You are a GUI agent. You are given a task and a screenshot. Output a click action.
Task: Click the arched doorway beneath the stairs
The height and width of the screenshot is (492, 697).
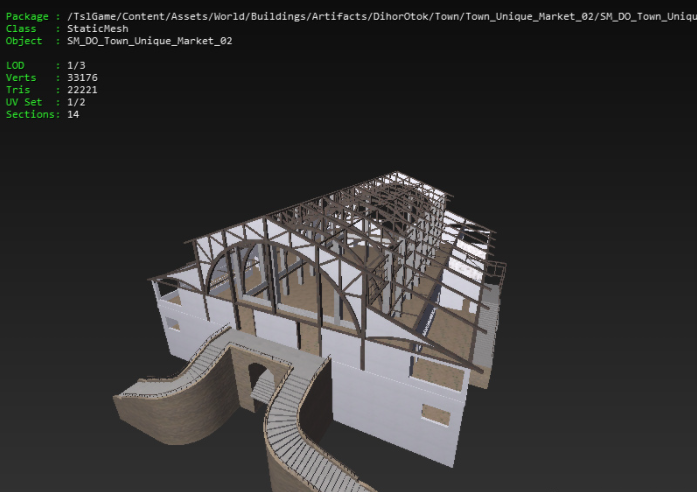(x=258, y=384)
